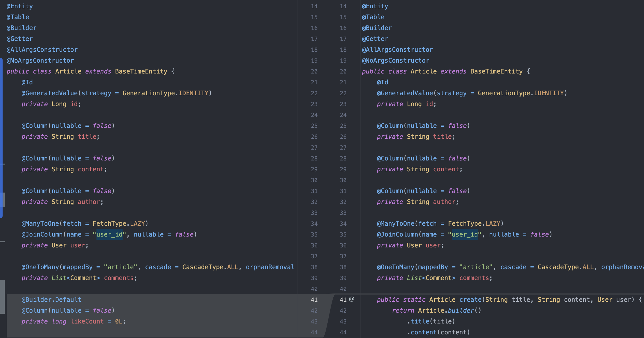Viewport: 644px width, 338px height.
Task: Click @NoArgsConstructor annotation in right pane
Action: 395,61
